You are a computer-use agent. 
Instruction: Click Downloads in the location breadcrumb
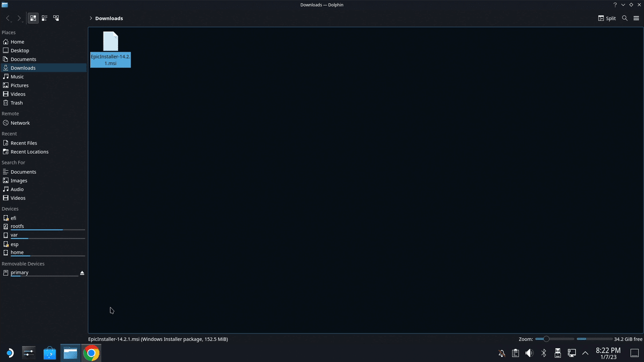[x=109, y=18]
